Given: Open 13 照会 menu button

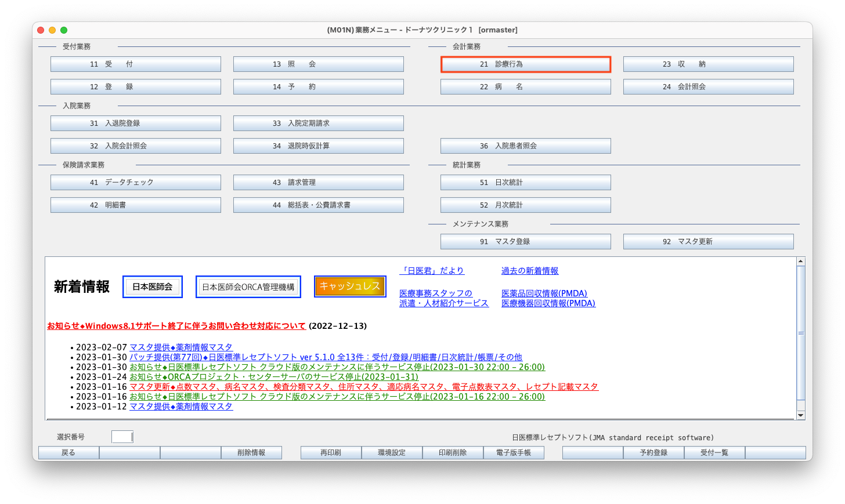Looking at the screenshot, I should tap(318, 64).
